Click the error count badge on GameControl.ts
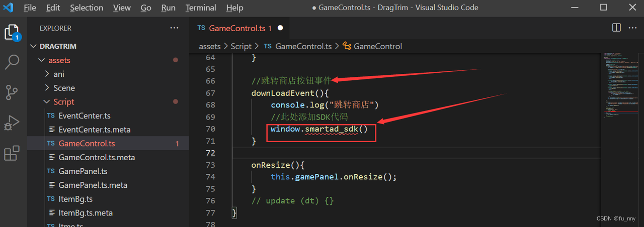This screenshot has width=644, height=227. point(177,144)
